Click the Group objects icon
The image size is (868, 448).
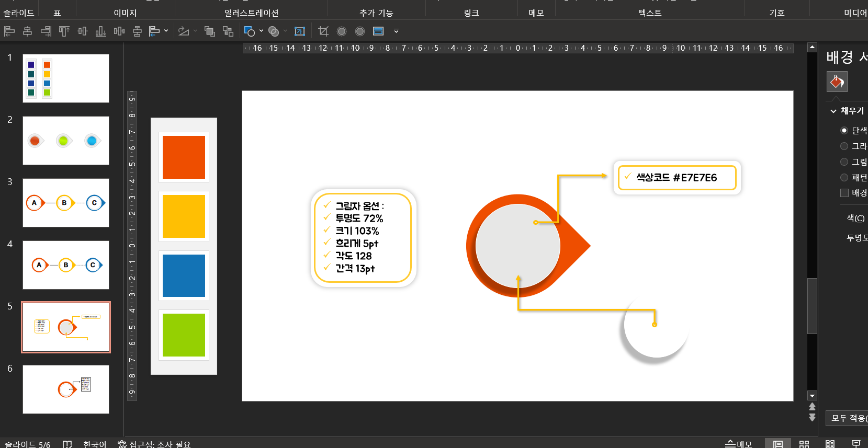(x=210, y=31)
